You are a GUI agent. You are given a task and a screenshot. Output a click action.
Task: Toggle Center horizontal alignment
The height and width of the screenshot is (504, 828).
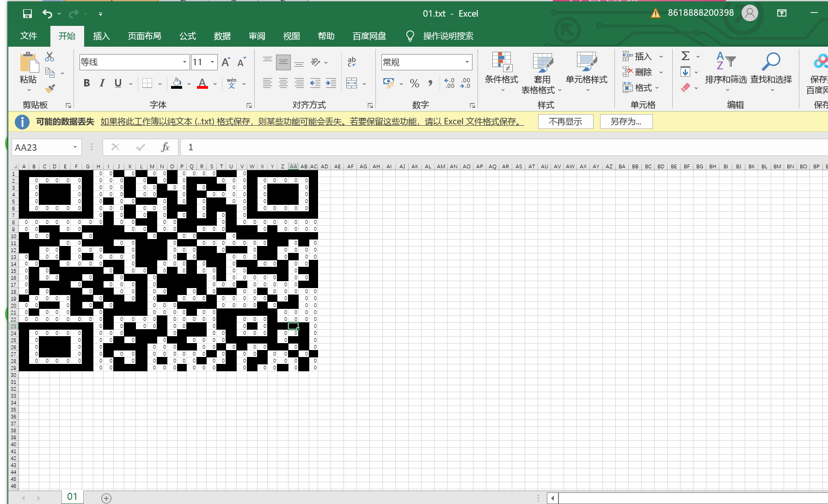click(x=283, y=83)
